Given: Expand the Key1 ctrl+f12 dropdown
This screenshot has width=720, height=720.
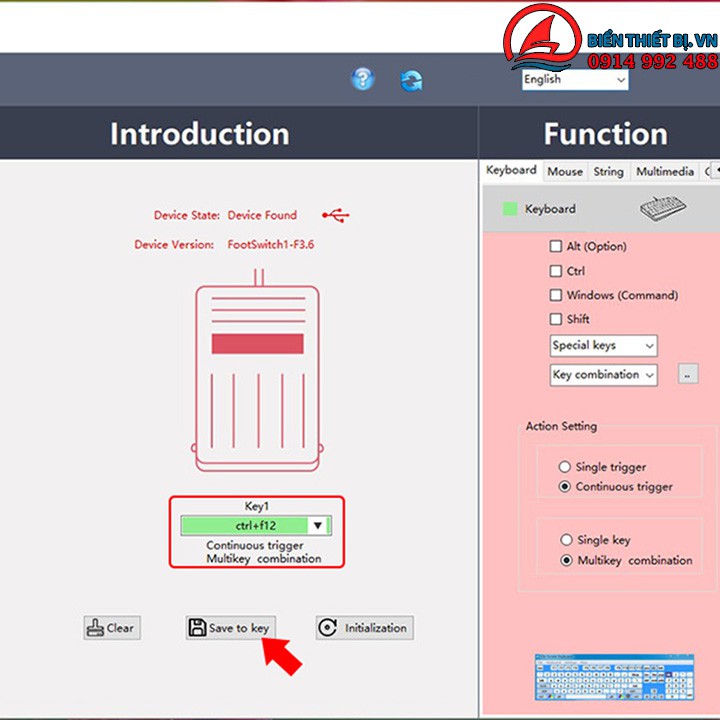Looking at the screenshot, I should click(318, 526).
